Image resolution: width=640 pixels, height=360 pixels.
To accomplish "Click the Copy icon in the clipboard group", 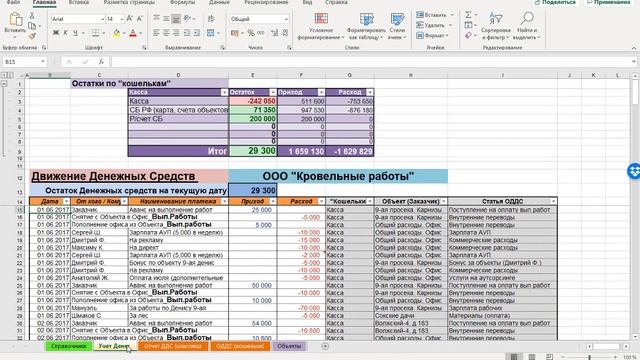I will (32, 26).
